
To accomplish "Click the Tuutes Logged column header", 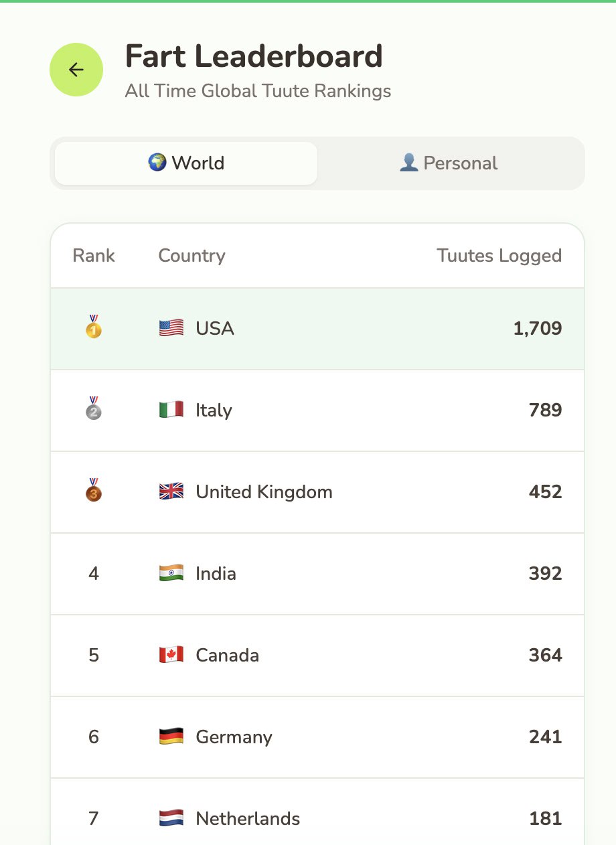I will [499, 255].
